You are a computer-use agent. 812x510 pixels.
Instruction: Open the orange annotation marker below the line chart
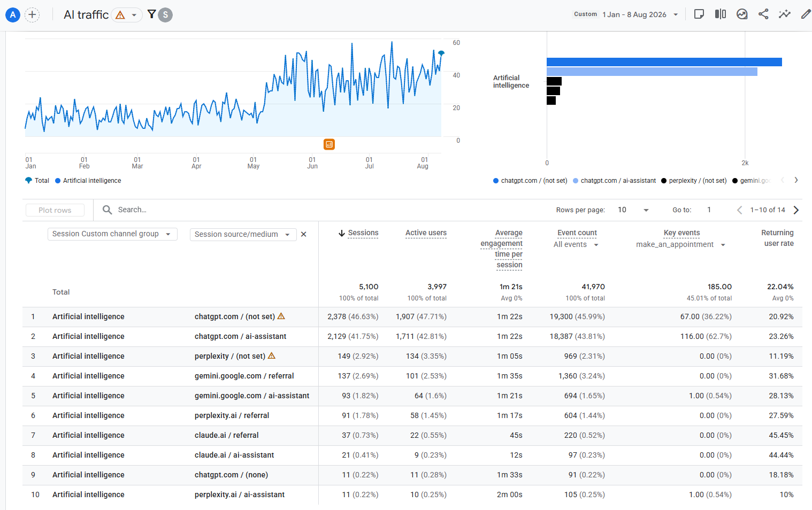point(329,144)
